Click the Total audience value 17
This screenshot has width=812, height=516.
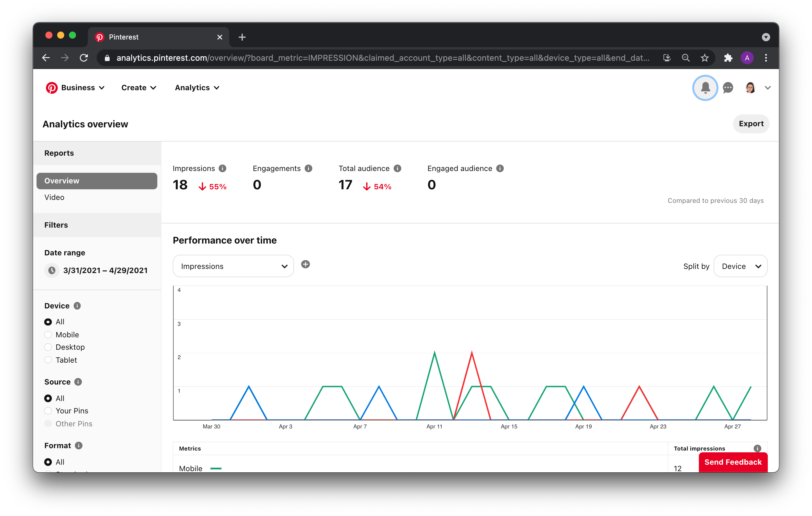click(345, 185)
